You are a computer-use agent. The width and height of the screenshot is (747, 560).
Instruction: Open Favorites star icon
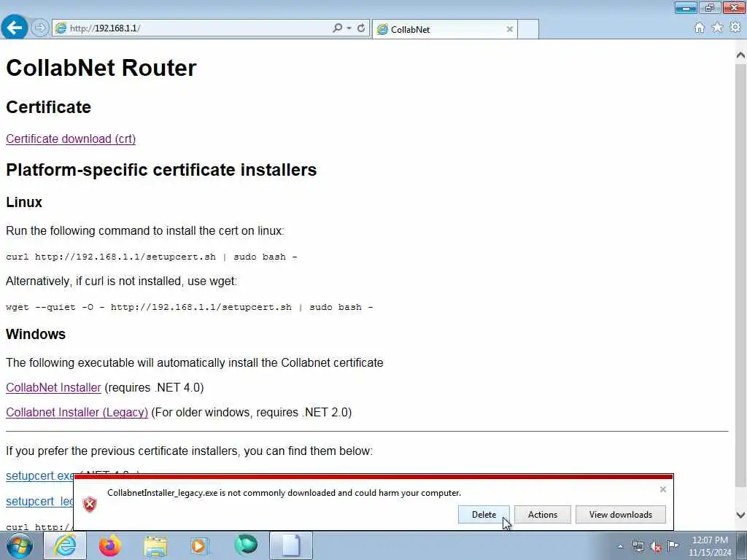pos(717,28)
